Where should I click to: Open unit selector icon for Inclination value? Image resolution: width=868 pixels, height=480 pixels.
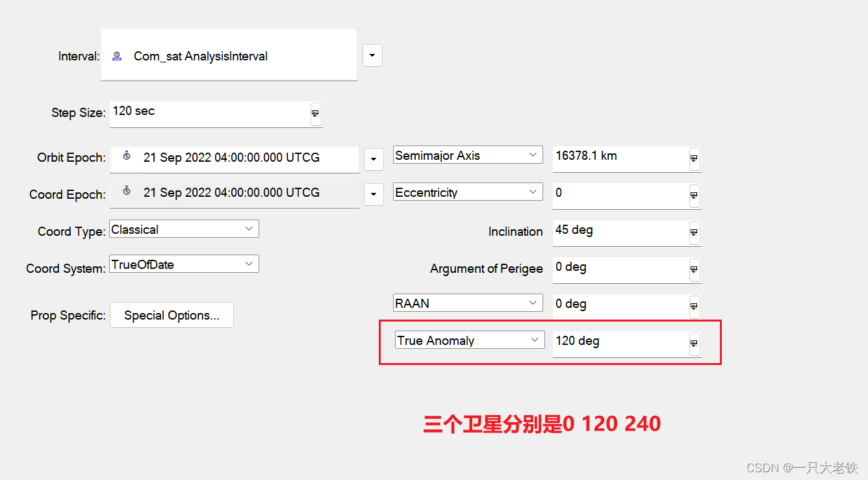click(x=695, y=233)
